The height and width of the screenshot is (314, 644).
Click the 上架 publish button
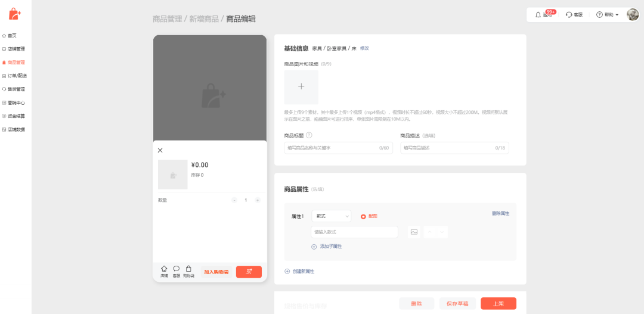[498, 303]
